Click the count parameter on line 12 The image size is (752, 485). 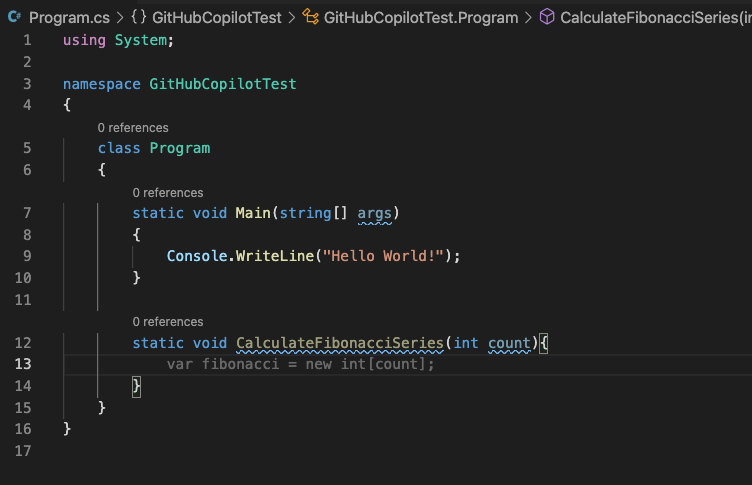pos(509,343)
